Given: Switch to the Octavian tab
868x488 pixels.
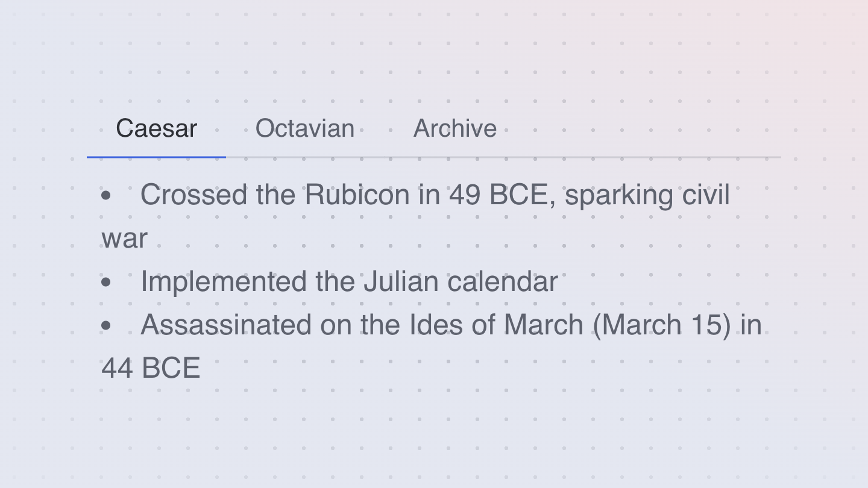Looking at the screenshot, I should 305,128.
